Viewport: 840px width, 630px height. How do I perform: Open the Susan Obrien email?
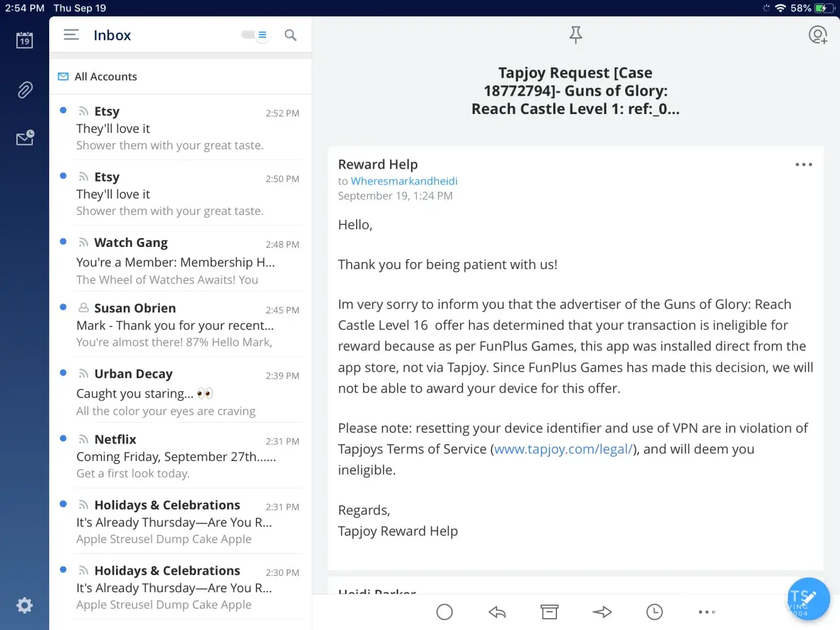(180, 324)
